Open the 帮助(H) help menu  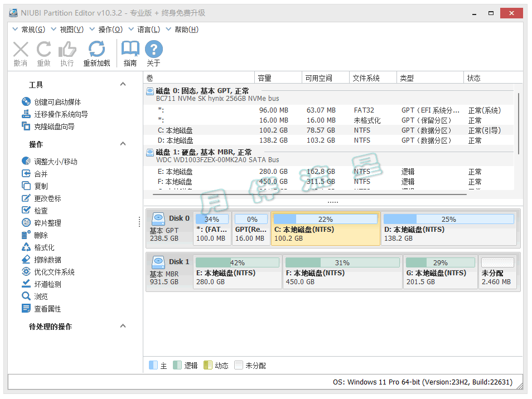click(x=182, y=30)
